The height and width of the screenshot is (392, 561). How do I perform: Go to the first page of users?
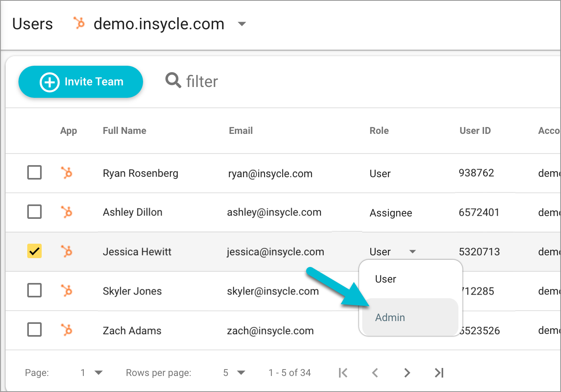(343, 373)
